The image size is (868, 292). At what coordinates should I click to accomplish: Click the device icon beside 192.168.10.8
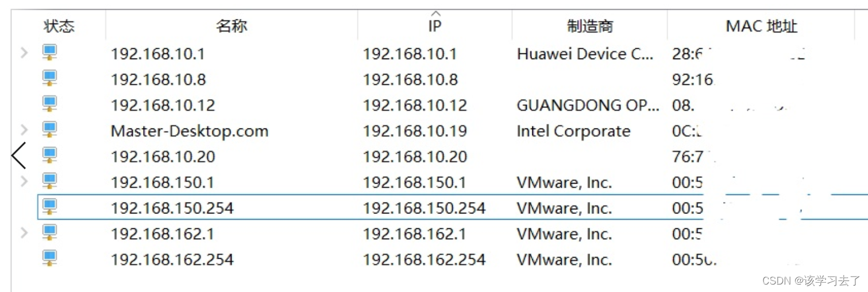pos(50,79)
